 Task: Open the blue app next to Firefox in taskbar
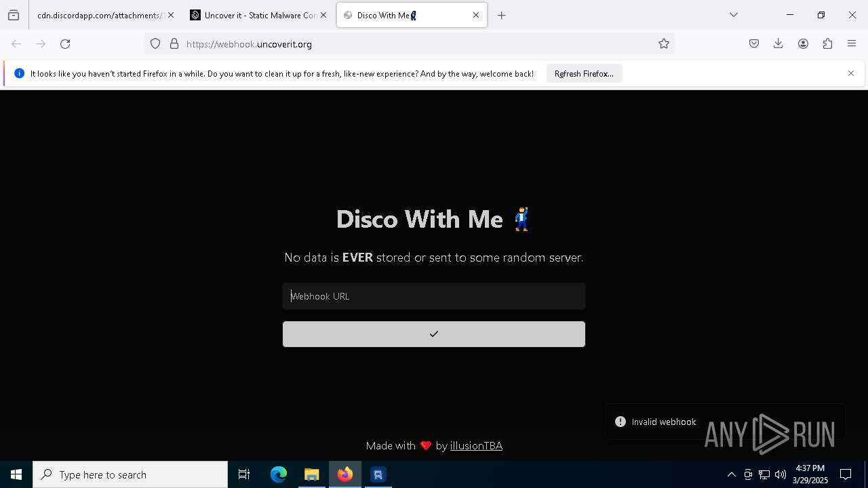coord(378,474)
